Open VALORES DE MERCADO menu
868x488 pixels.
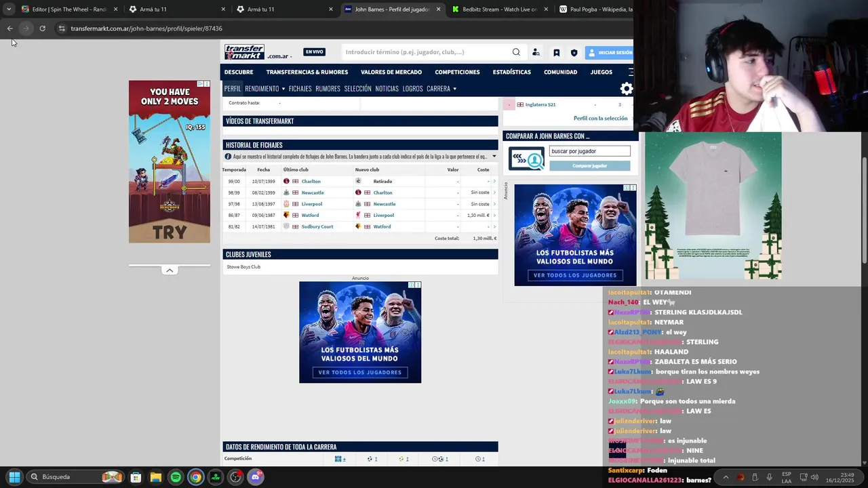click(x=391, y=72)
